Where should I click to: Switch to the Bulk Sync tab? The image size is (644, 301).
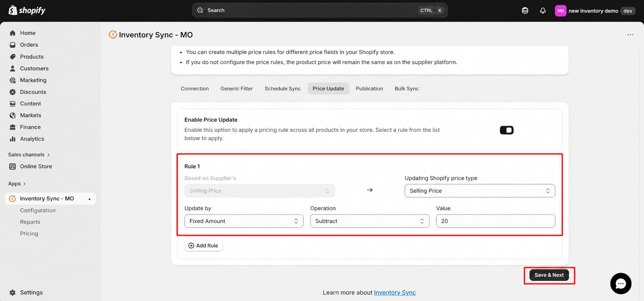coord(407,89)
